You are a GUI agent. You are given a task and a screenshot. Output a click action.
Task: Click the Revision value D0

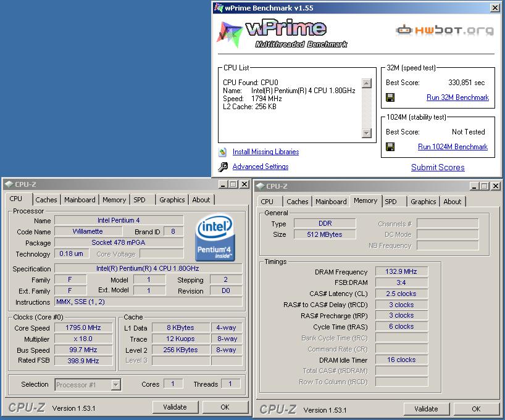(x=226, y=290)
